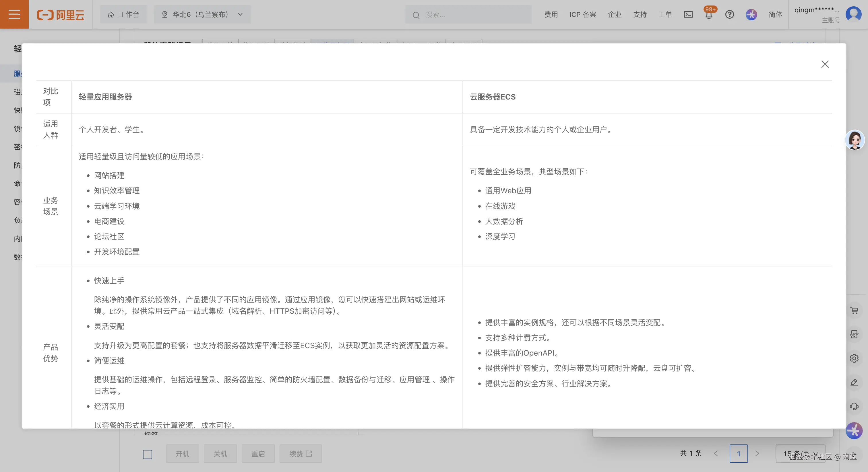Select page 1 in pagination
Image resolution: width=868 pixels, height=472 pixels.
pyautogui.click(x=739, y=453)
